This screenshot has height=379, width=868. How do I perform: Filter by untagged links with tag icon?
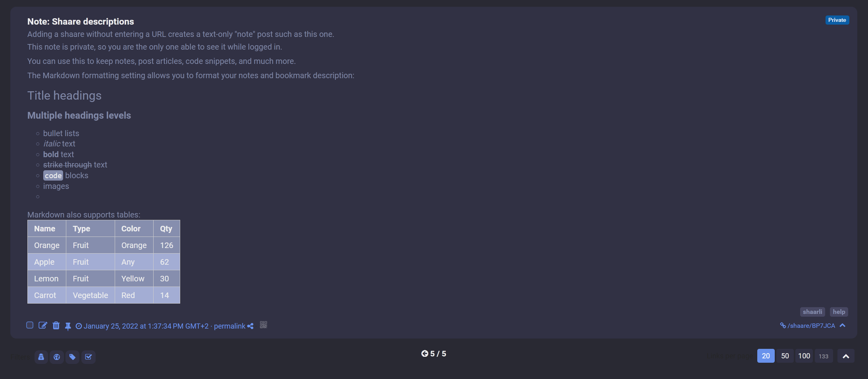(x=72, y=357)
